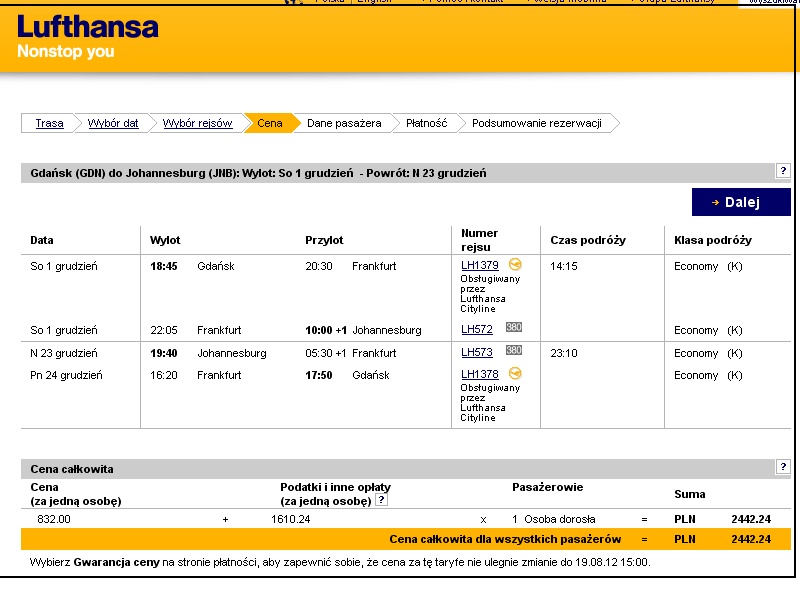Click the Czas podróży column header

click(588, 240)
